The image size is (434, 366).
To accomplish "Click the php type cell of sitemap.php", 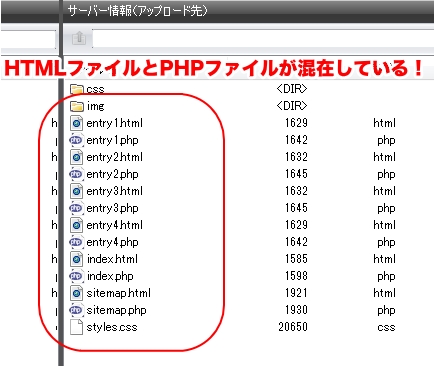I will (x=386, y=311).
